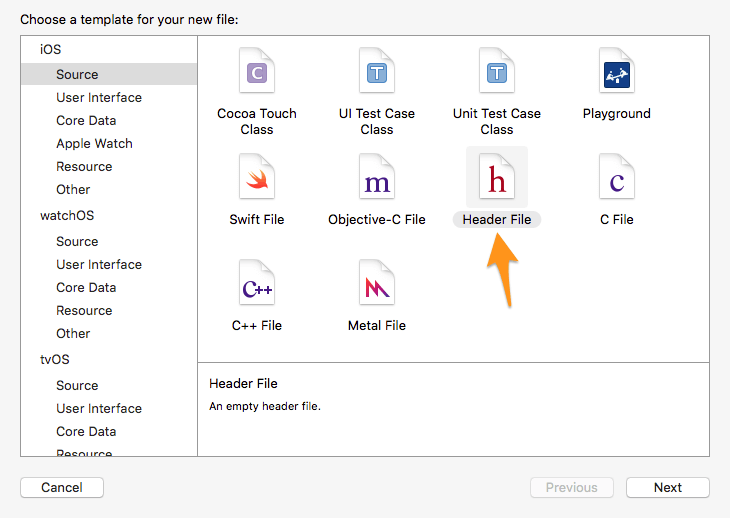Pick the Unit Test Case Class icon
730x518 pixels.
coord(497,72)
